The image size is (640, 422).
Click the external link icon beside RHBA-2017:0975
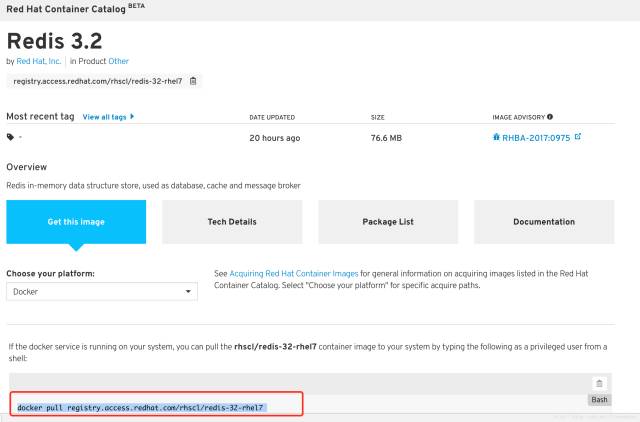pos(578,137)
